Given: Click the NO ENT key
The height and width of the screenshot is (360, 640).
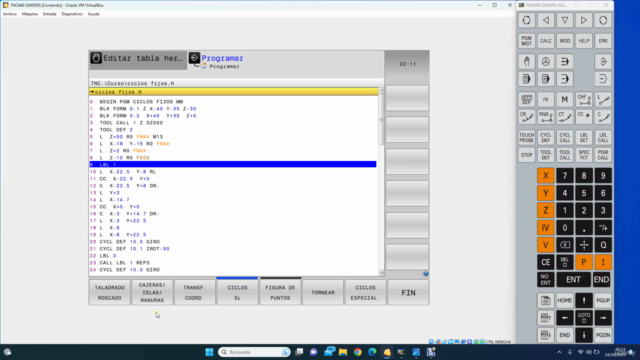Looking at the screenshot, I should [546, 280].
